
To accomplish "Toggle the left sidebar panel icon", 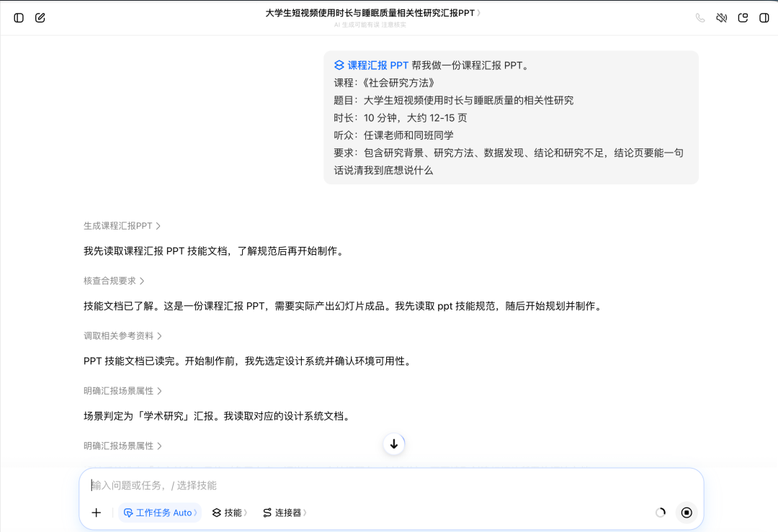I will [19, 18].
